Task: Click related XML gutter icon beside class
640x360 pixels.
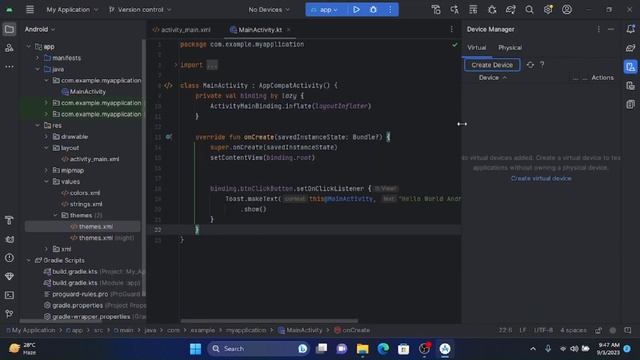Action: point(168,86)
